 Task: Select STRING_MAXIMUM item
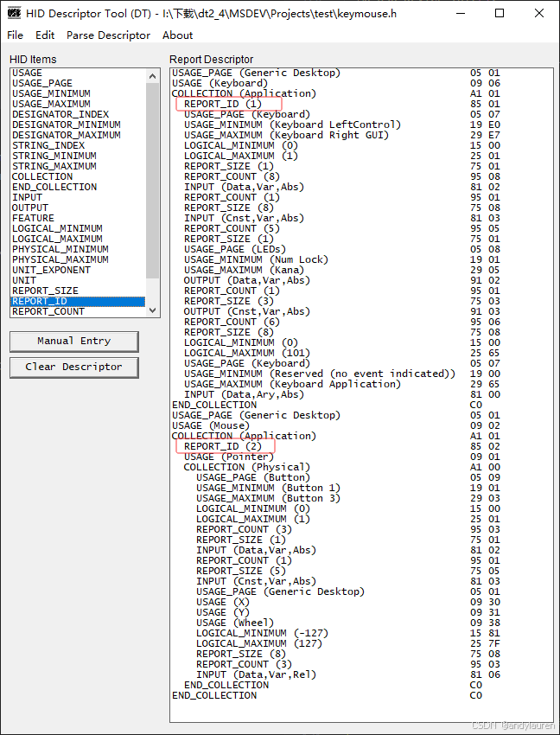pyautogui.click(x=77, y=166)
